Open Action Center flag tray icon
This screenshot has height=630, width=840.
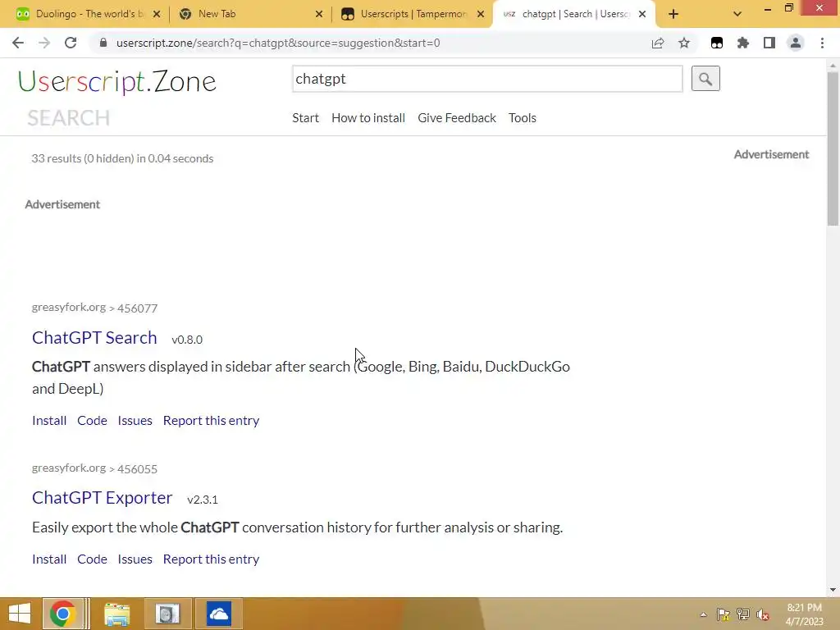click(724, 614)
